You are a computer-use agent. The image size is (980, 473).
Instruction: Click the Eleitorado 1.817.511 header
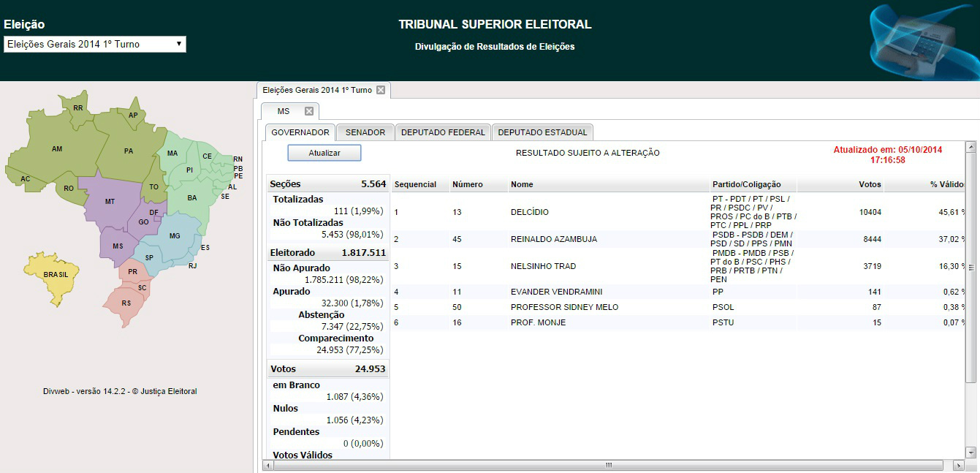pyautogui.click(x=328, y=252)
